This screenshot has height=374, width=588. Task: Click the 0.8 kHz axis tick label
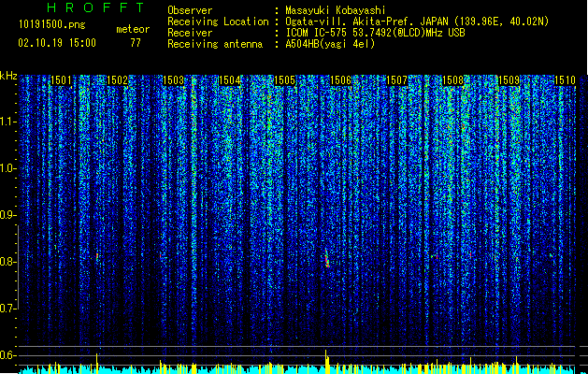[7, 262]
